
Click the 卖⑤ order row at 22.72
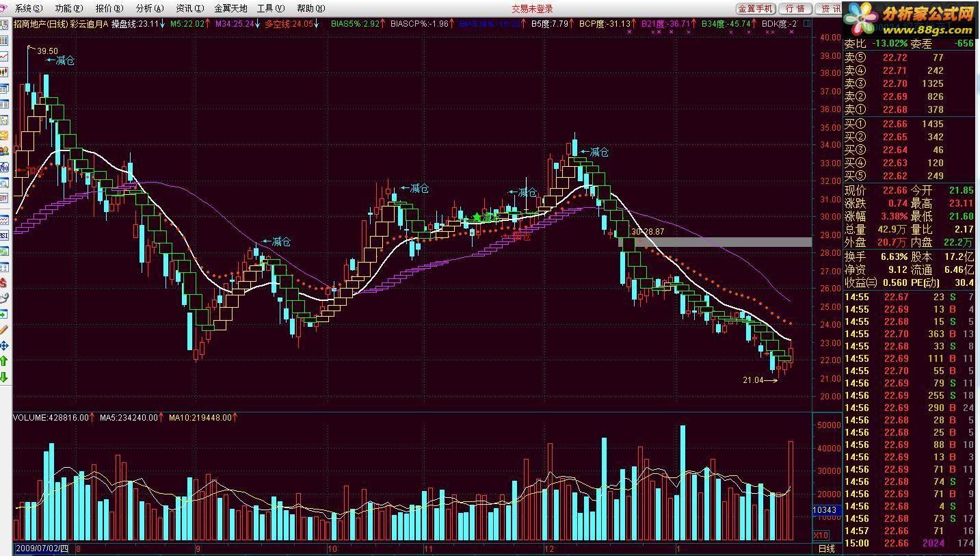(x=909, y=58)
